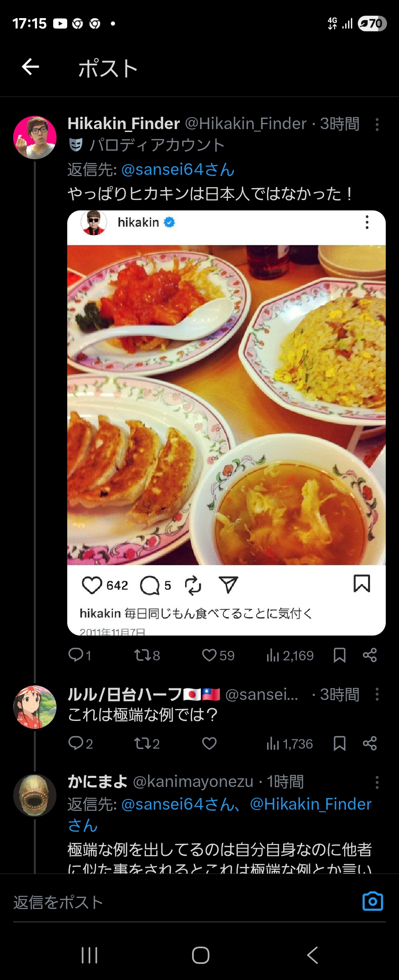
Task: Open the @Hikakin_Finder mention in かにまよ reply
Action: tap(311, 804)
